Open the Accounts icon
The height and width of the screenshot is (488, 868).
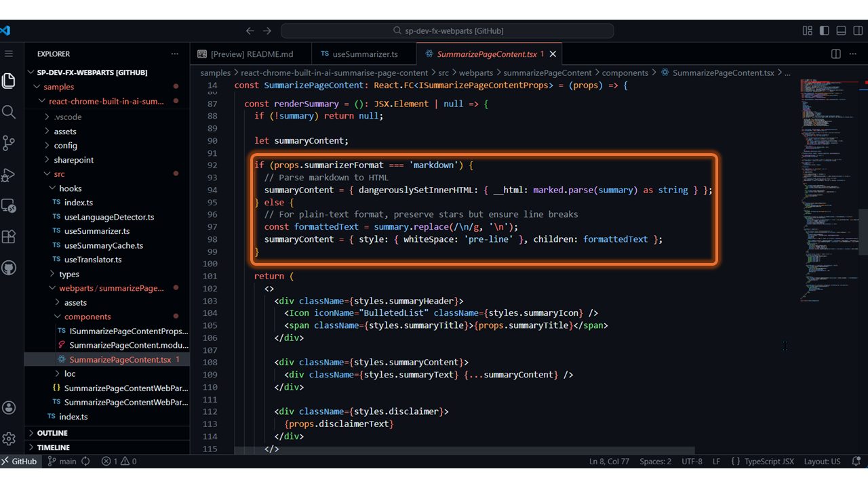coord(9,407)
